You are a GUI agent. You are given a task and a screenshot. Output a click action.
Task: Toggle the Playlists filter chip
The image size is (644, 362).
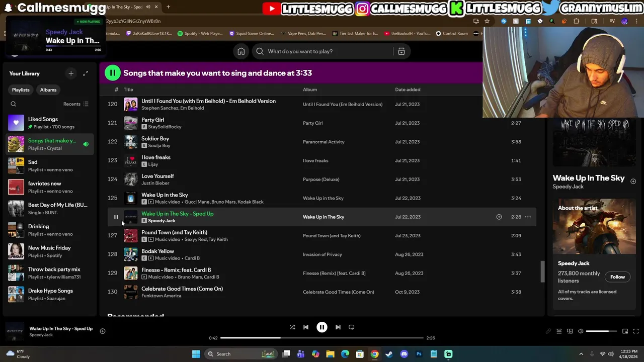click(x=21, y=90)
